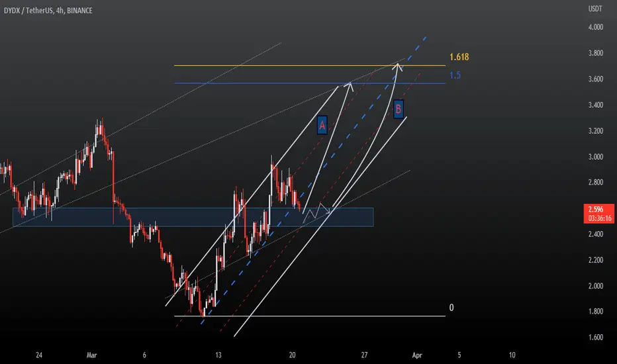The width and height of the screenshot is (617, 364).
Task: Click the 2.000 price axis value
Action: [596, 286]
